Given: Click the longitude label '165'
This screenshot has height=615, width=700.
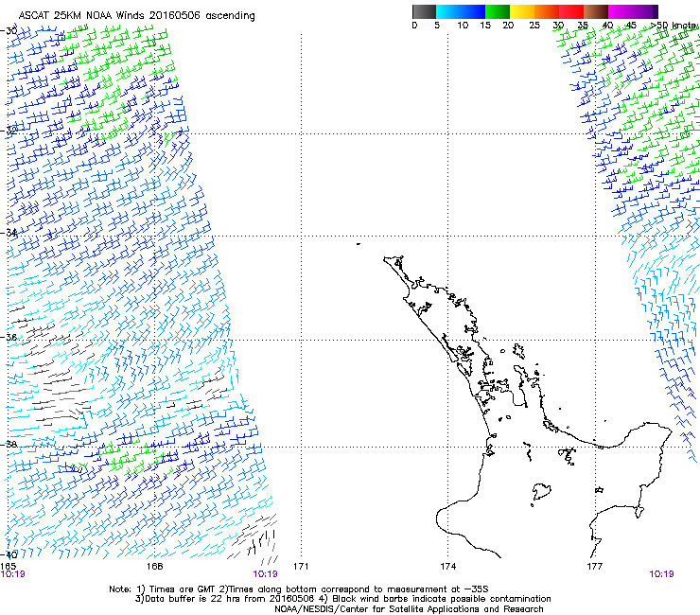Looking at the screenshot, I should click(8, 567).
